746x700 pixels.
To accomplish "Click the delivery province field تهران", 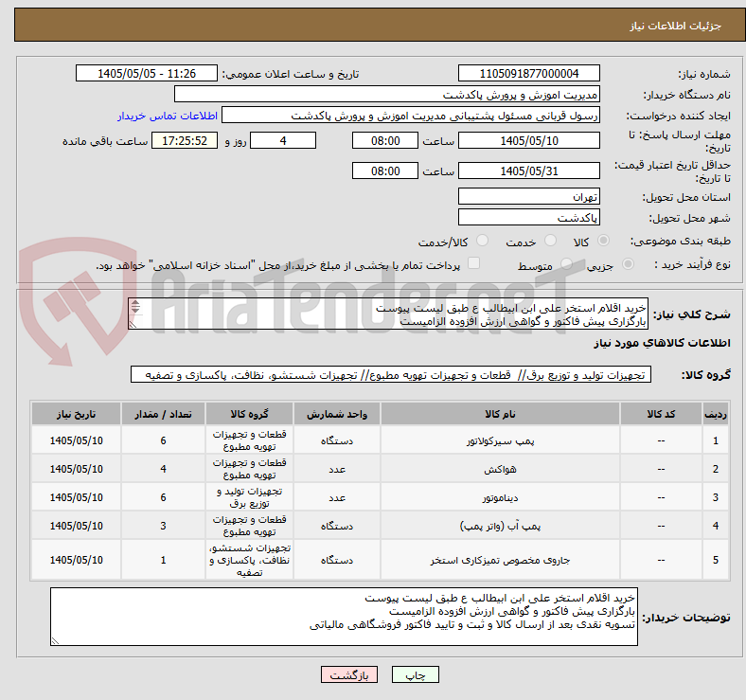I will [529, 196].
